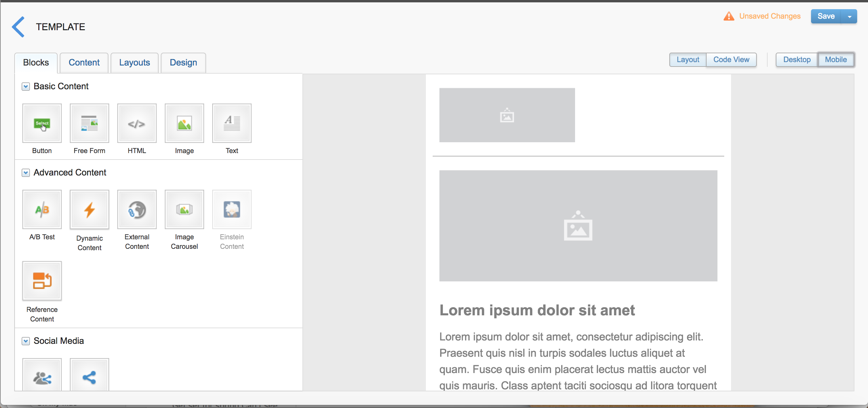
Task: Select the small logo image placeholder
Action: coord(507,115)
